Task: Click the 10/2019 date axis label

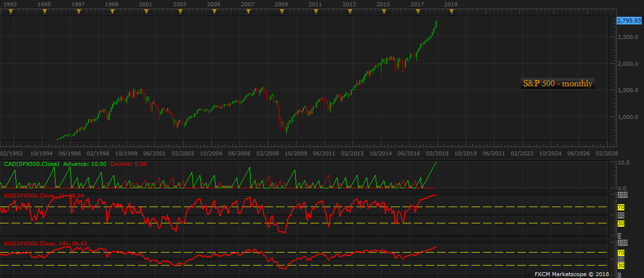Action: pos(466,154)
